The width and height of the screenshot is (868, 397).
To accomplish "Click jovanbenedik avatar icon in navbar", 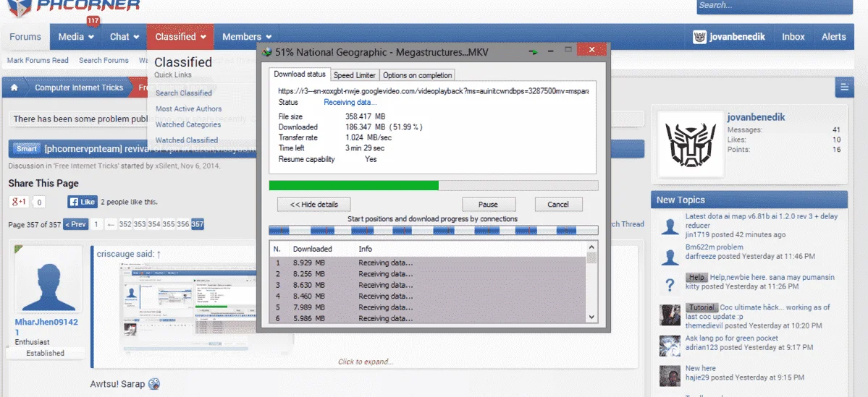I will [x=700, y=36].
